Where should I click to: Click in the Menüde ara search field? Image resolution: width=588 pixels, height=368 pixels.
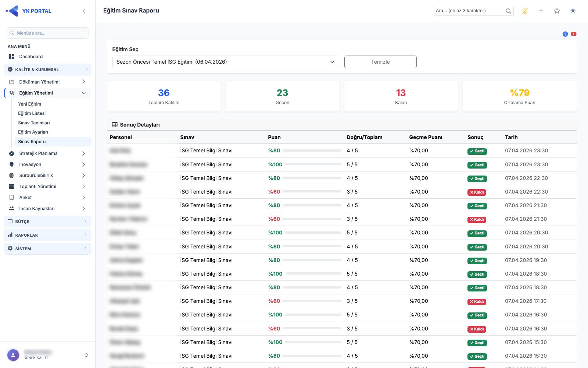tap(48, 33)
